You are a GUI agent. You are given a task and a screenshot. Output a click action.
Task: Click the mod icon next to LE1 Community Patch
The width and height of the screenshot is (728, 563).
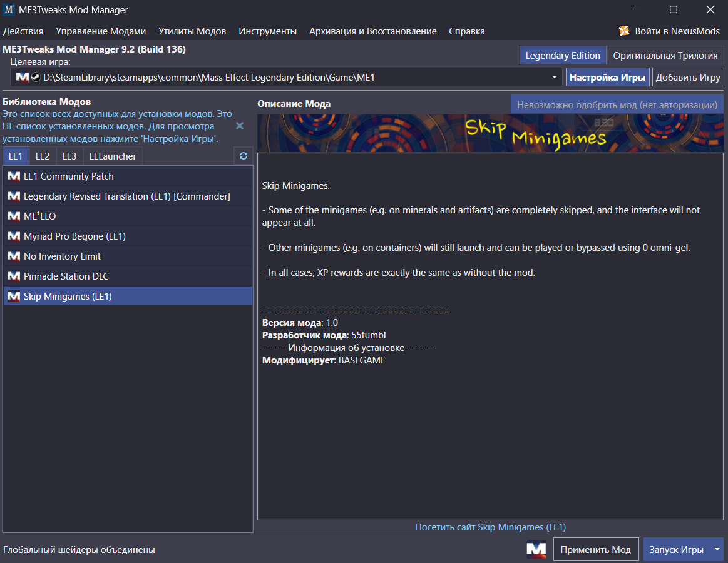click(14, 176)
